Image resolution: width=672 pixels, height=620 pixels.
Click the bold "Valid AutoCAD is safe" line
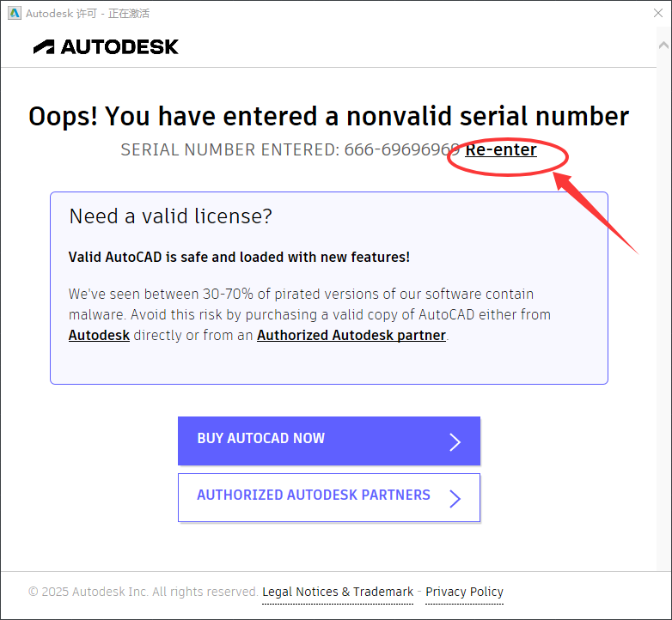click(239, 257)
